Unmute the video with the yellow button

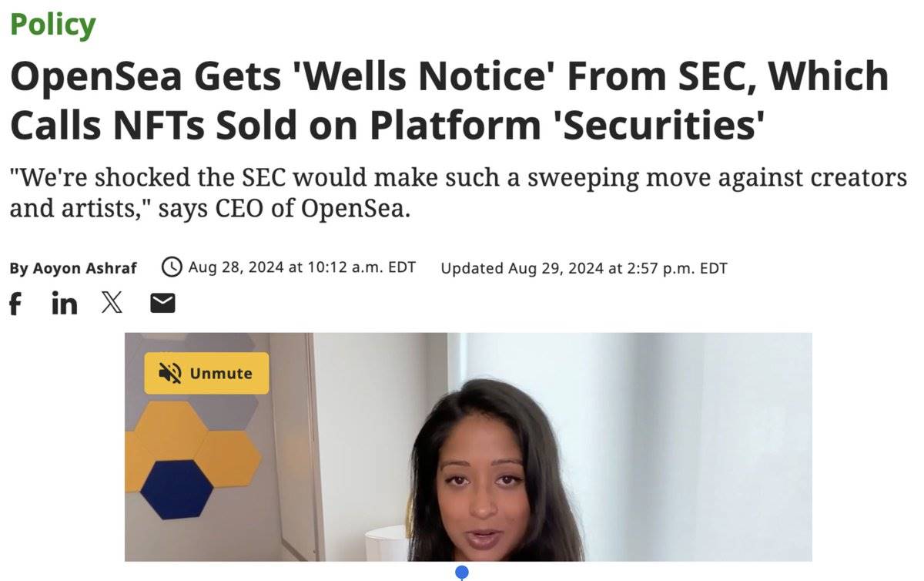(206, 373)
